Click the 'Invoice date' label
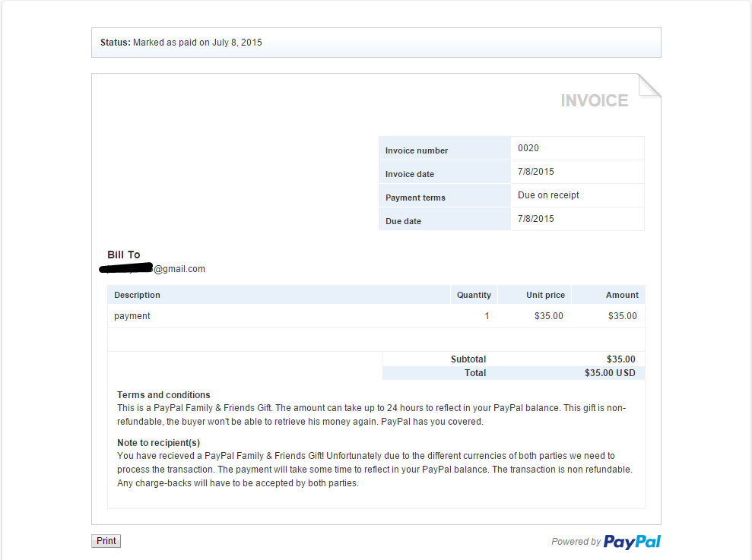 (410, 174)
